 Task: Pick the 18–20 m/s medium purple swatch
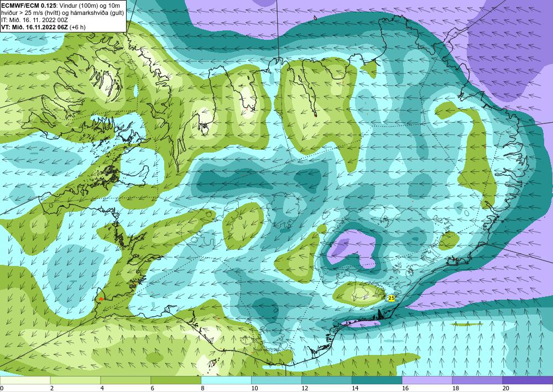tap(478, 380)
